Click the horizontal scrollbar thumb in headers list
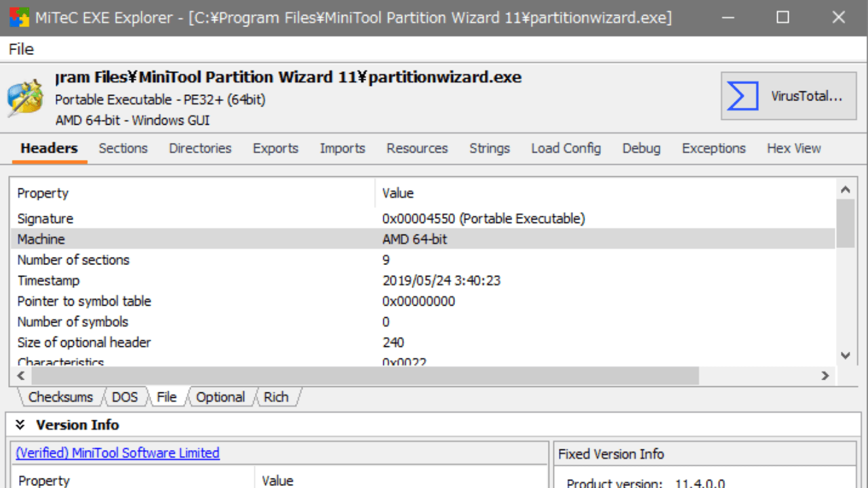Image resolution: width=868 pixels, height=488 pixels. (365, 375)
